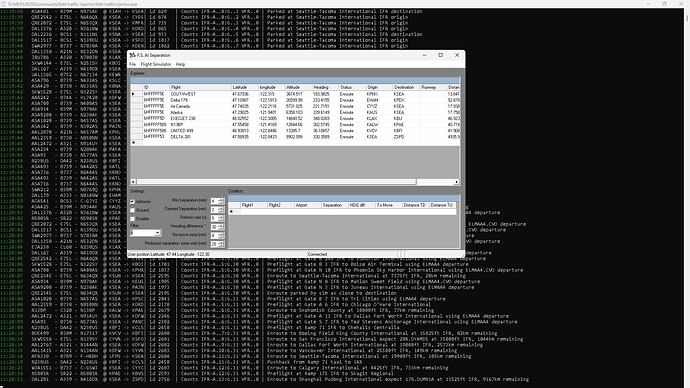Image resolution: width=690 pixels, height=388 pixels.
Task: Select the UNITED 499 flight row
Action: tap(295, 131)
